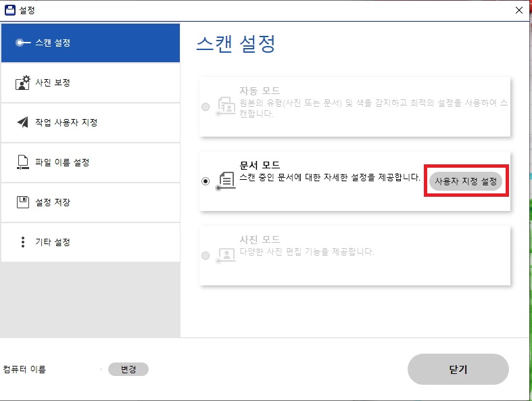
Task: Click the 컴퓨터 이름 label
Action: pyautogui.click(x=24, y=369)
